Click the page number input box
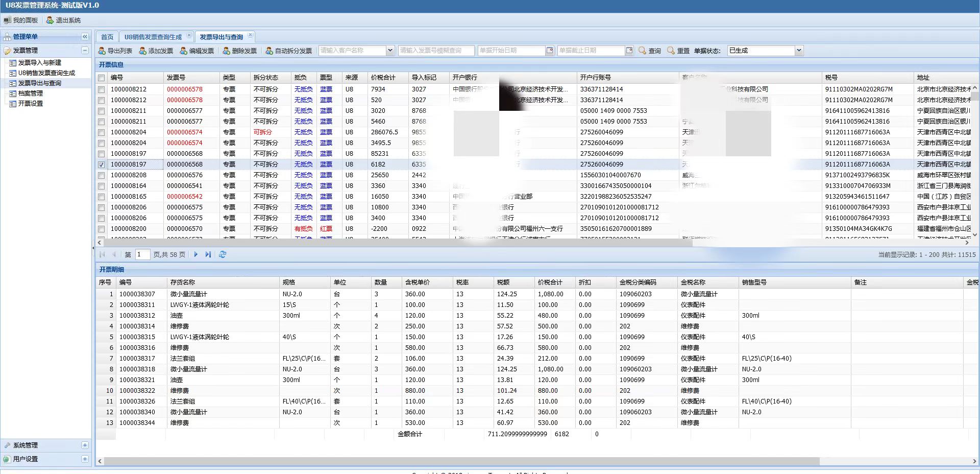Viewport: 980px width, 474px height. point(142,254)
